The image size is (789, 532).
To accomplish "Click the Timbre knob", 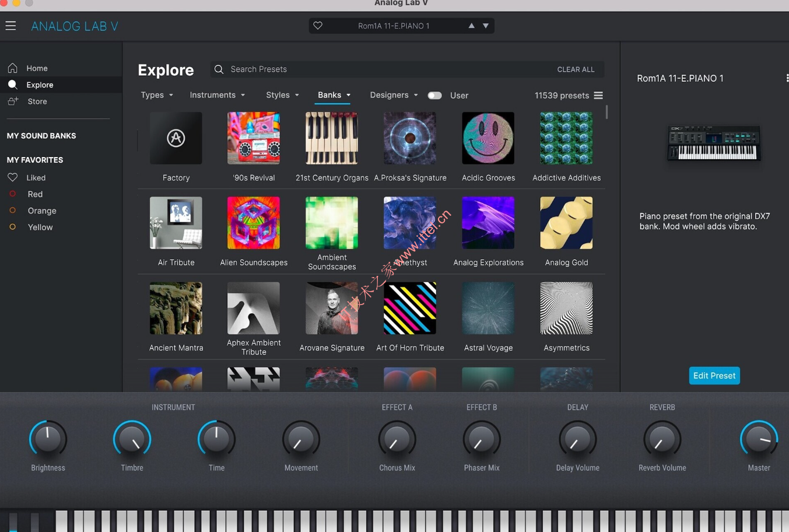I will click(132, 439).
